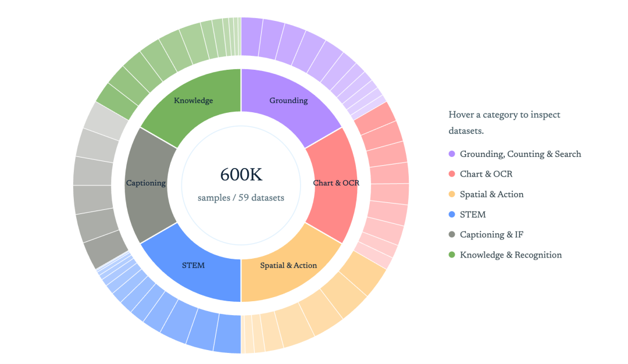Select the orange Spatial & Action legend dot
628x364 pixels.
(452, 194)
